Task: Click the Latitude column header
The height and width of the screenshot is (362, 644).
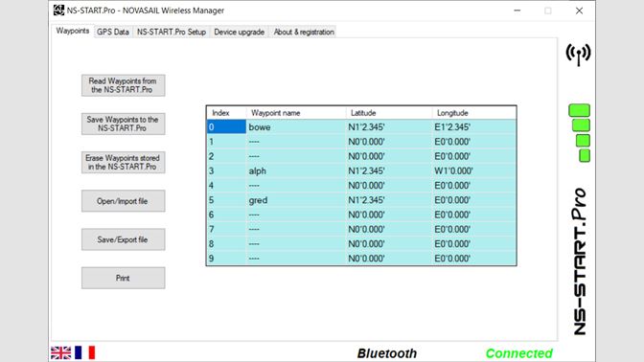Action: coord(389,113)
